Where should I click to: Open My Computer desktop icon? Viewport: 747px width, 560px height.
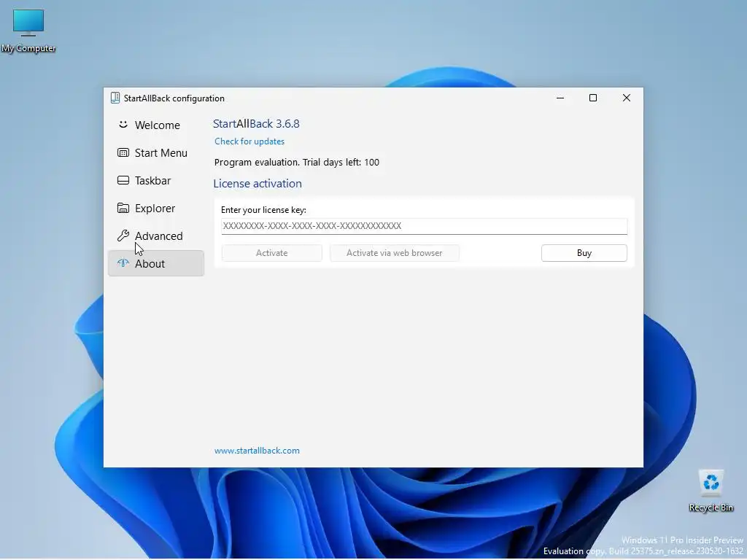tap(28, 31)
